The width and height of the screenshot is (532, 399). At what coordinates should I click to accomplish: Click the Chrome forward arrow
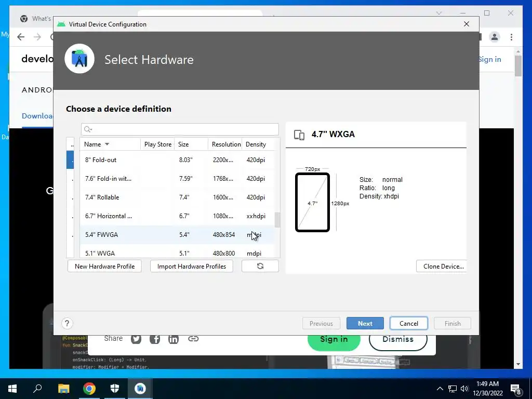(37, 37)
